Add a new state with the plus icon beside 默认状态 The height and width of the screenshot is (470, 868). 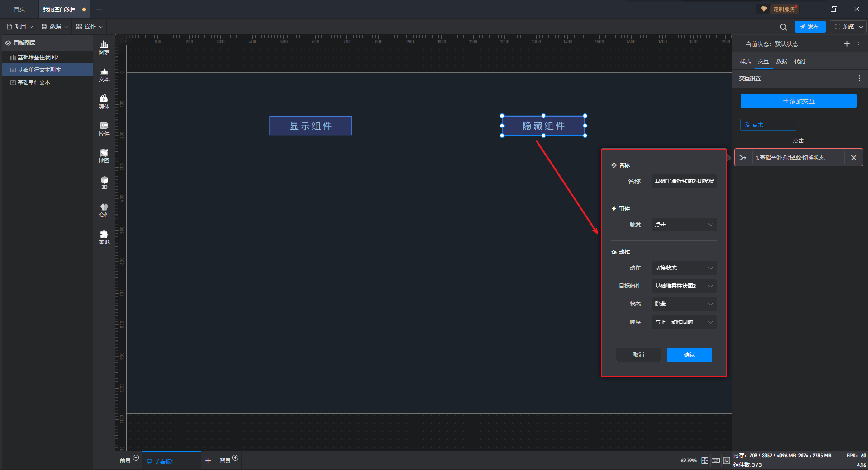(x=847, y=44)
